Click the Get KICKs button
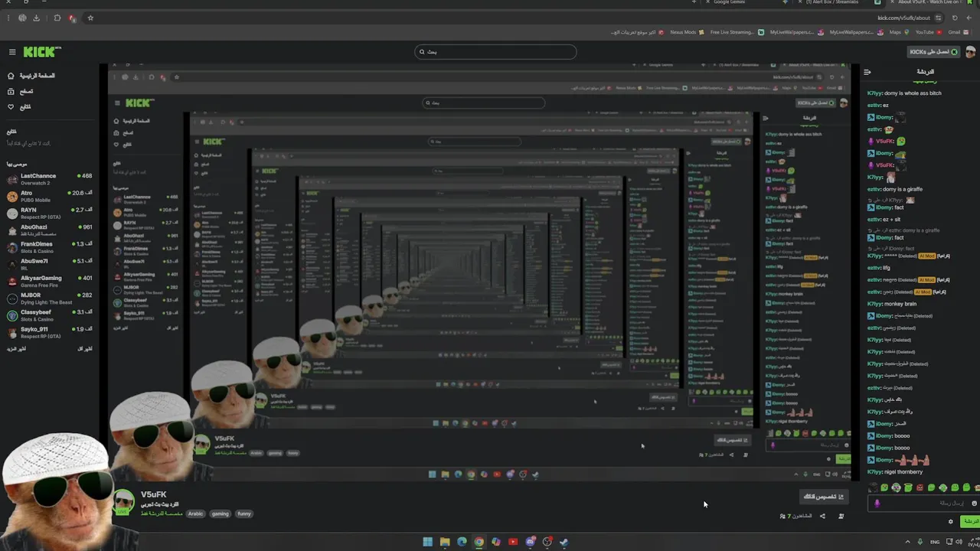The width and height of the screenshot is (980, 551). click(933, 52)
